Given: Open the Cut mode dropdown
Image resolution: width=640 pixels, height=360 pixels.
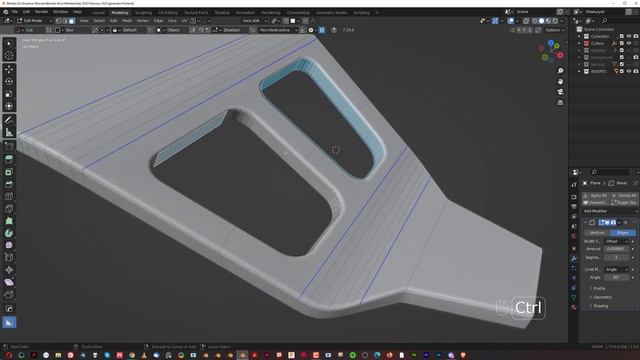Looking at the screenshot, I should click(30, 30).
